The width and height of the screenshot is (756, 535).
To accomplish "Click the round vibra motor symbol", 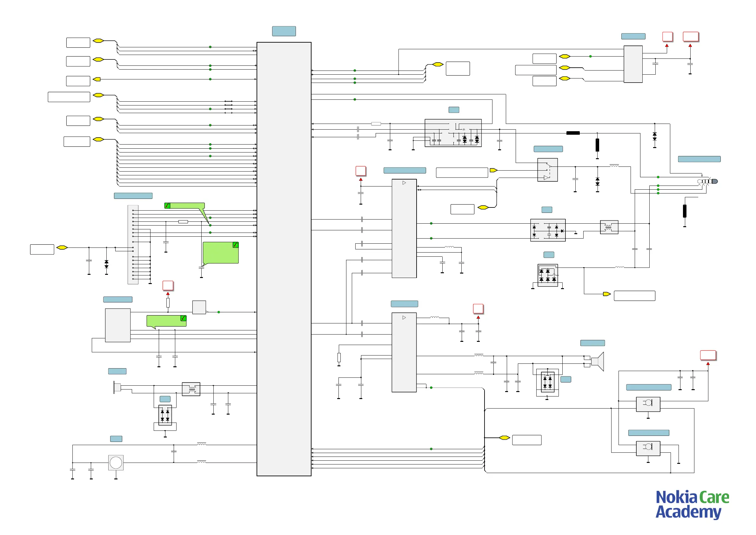I will [x=116, y=463].
